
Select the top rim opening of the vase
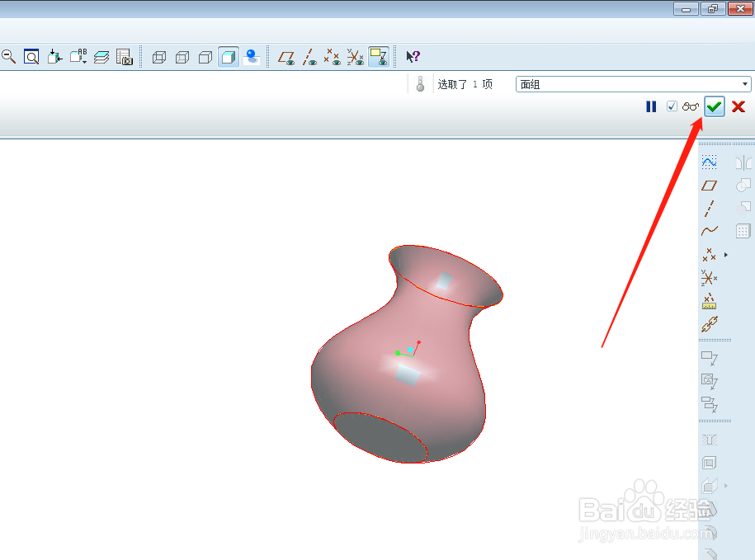coord(446,275)
